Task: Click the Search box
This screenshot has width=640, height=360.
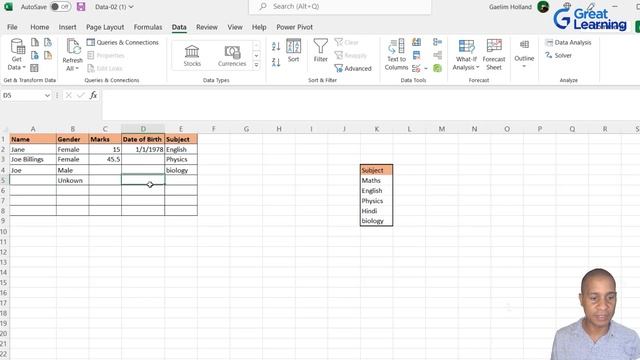Action: click(x=340, y=7)
